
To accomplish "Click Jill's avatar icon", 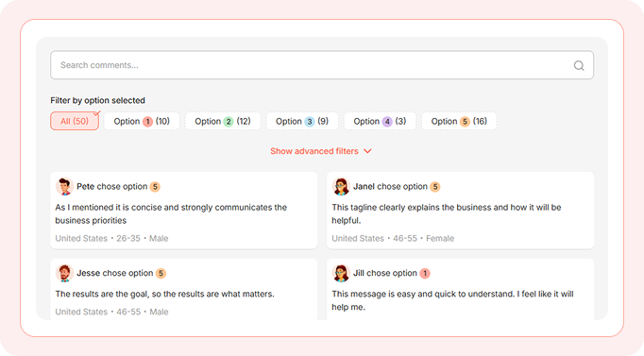I will coord(341,273).
